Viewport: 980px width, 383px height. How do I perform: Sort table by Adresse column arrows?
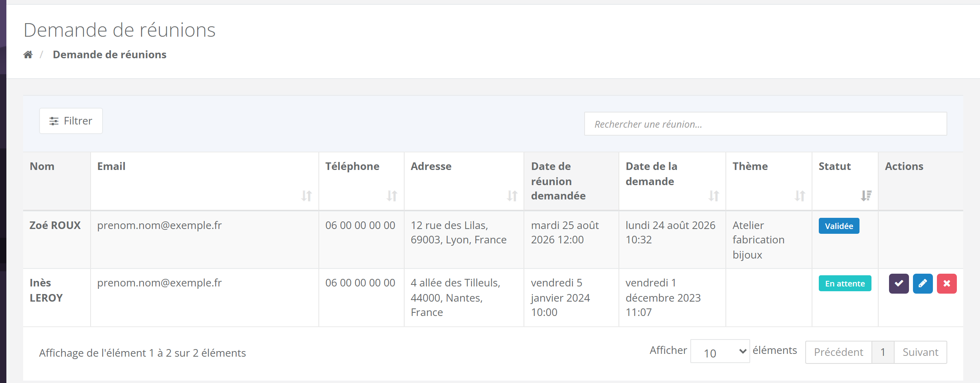[512, 196]
